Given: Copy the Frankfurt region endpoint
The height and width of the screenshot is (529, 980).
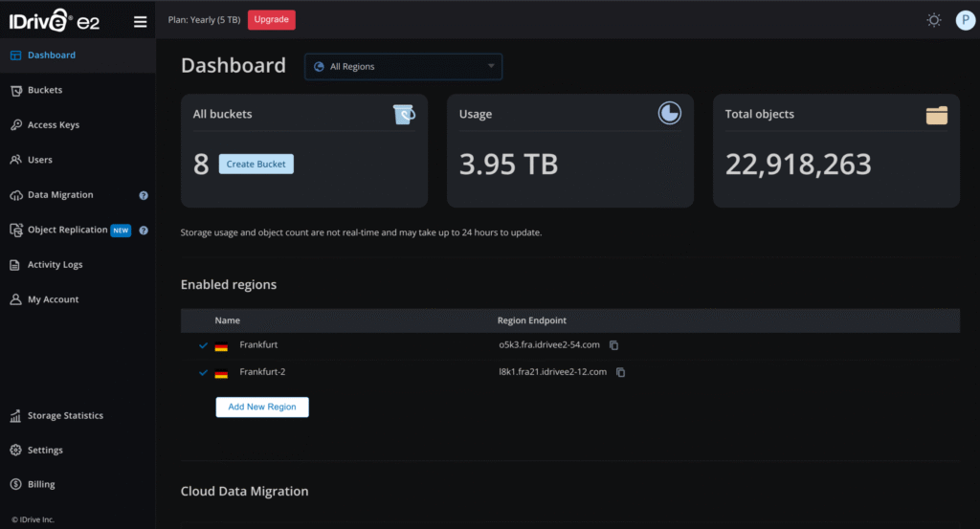Looking at the screenshot, I should coord(614,345).
